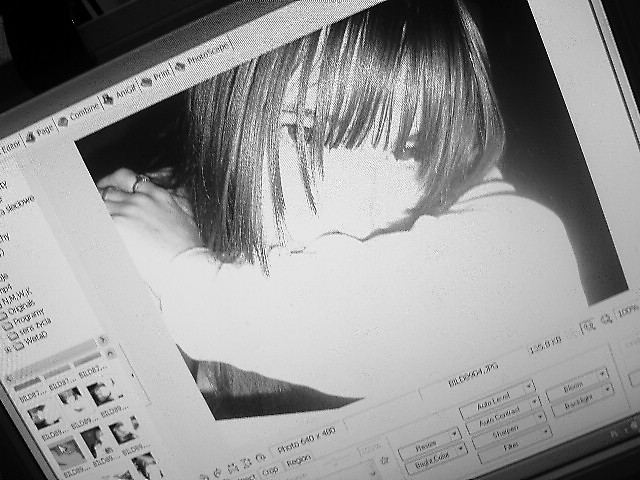Apply Auto Contrast
Screen dimensions: 640x480
[500, 419]
